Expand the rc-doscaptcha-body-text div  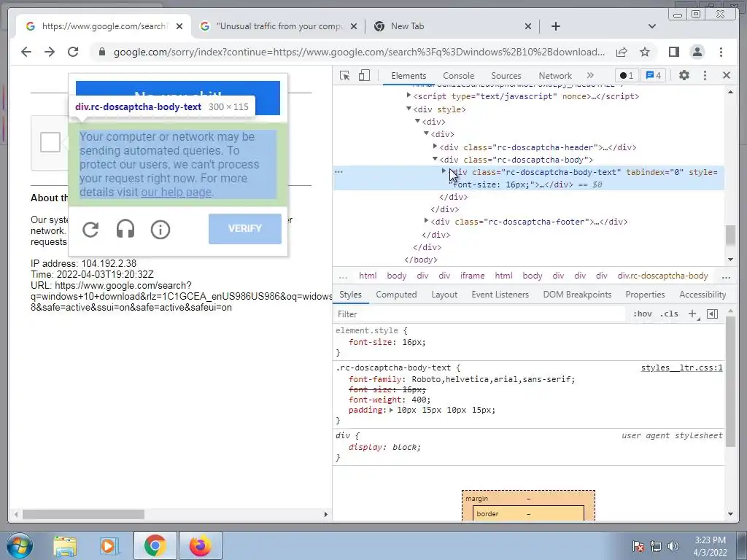coord(444,171)
